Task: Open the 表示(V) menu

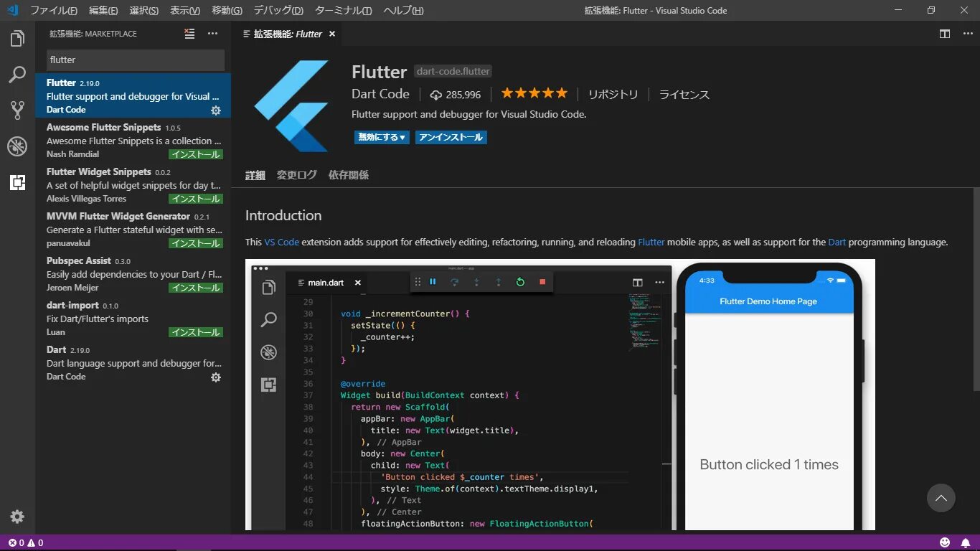Action: coord(185,10)
